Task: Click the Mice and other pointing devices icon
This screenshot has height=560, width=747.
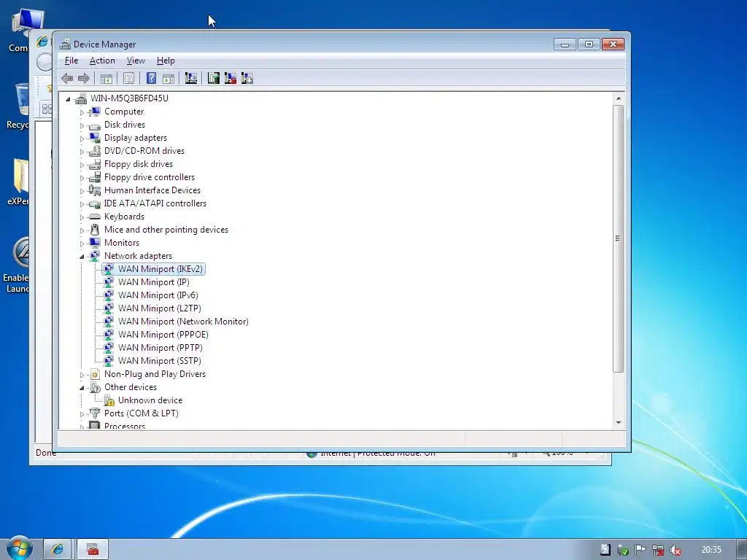Action: tap(95, 230)
